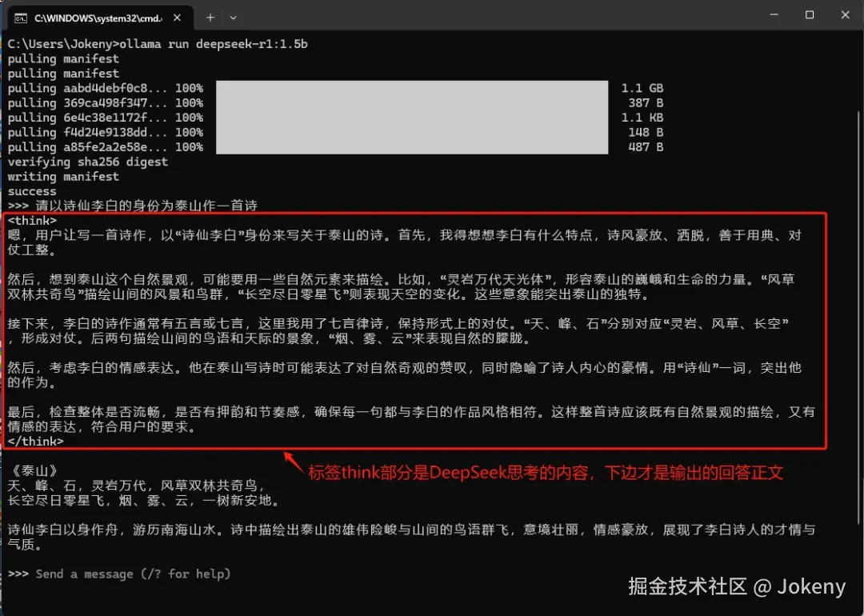The height and width of the screenshot is (616, 864).
Task: Select the cmd.exe terminal tab
Action: (x=99, y=18)
